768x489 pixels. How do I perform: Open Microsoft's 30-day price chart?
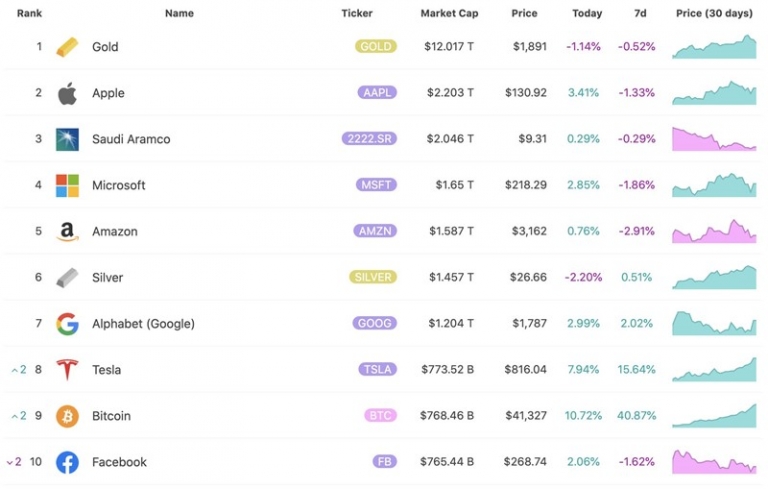coord(714,185)
